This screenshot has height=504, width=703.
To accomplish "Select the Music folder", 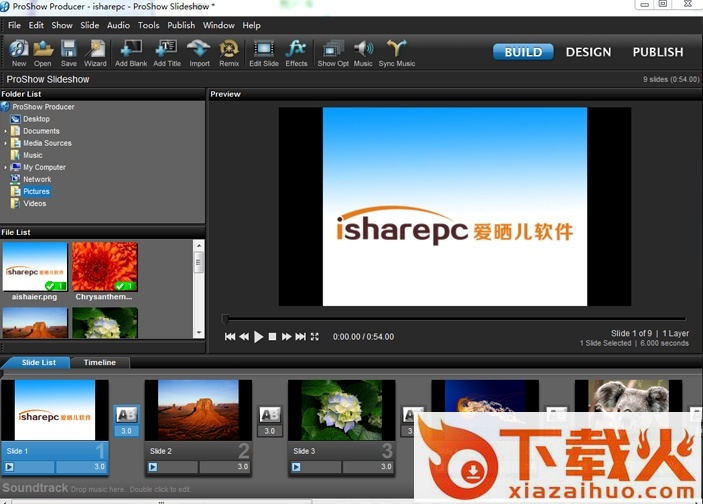I will coord(33,155).
